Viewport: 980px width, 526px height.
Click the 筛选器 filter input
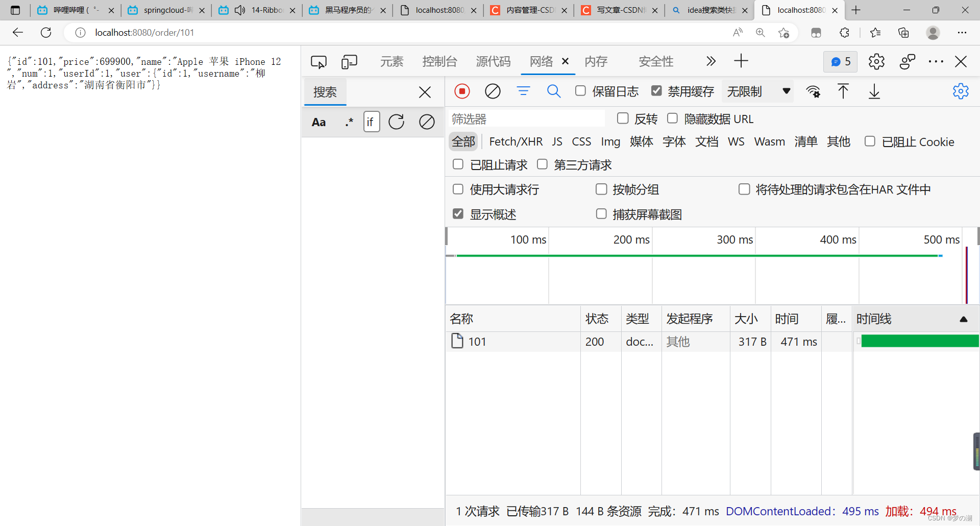527,119
